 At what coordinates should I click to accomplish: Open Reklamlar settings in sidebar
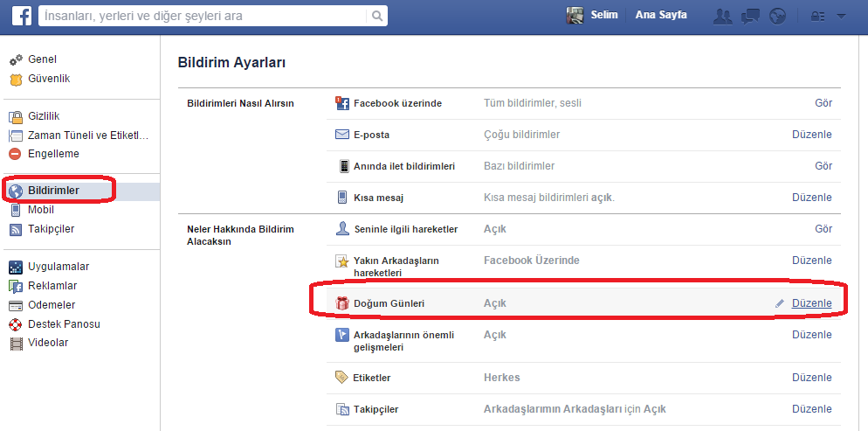point(52,286)
